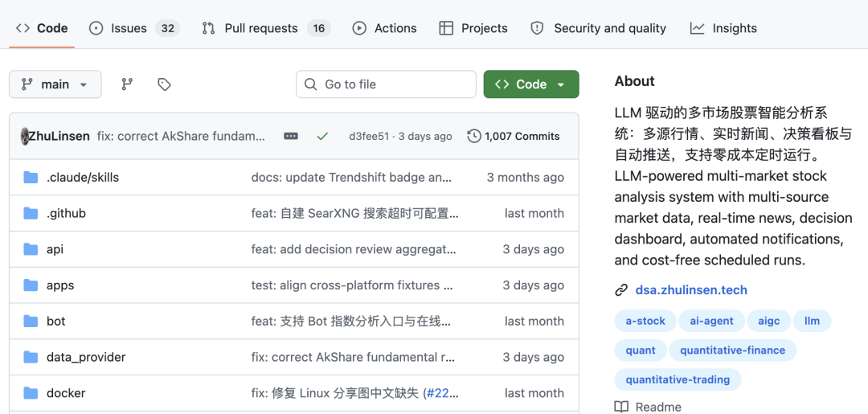Click folder icon beside data_provider

[31, 357]
